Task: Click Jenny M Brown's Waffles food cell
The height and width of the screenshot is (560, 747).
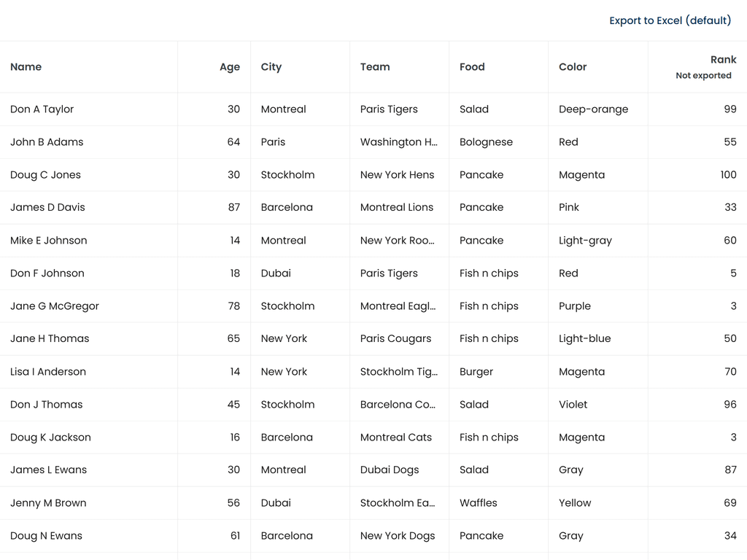Action: pos(479,502)
